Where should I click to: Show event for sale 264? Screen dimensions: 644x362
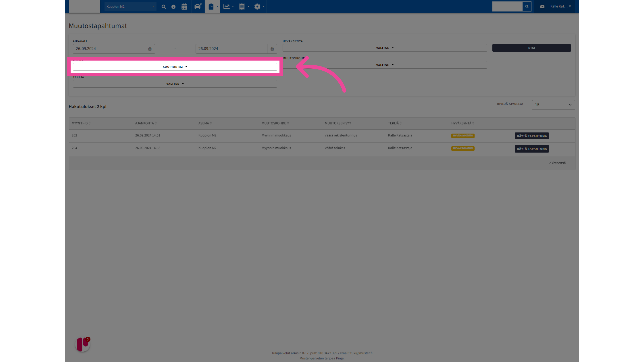(532, 149)
